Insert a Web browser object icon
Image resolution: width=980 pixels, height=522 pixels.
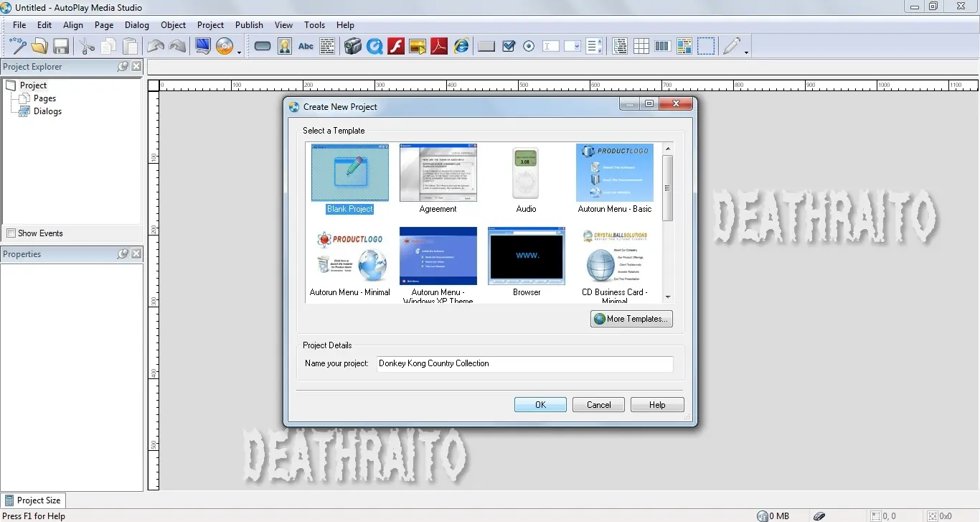[461, 47]
